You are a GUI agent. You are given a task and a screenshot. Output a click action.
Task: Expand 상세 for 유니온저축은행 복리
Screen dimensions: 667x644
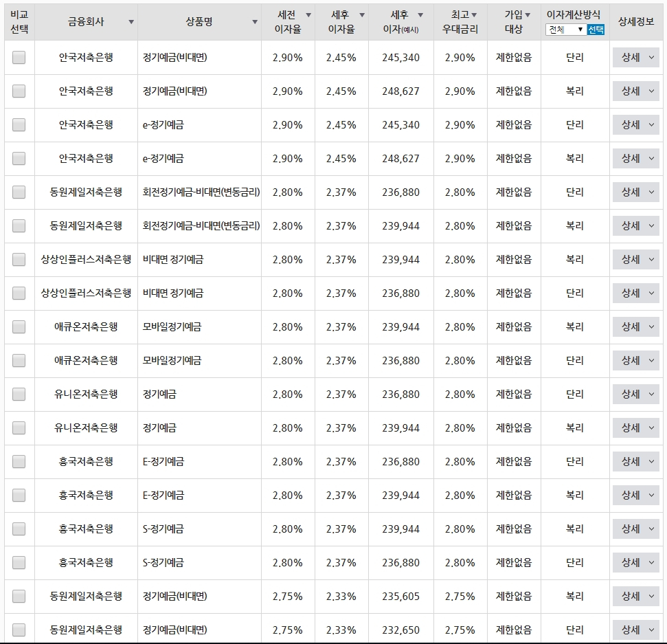click(x=636, y=428)
